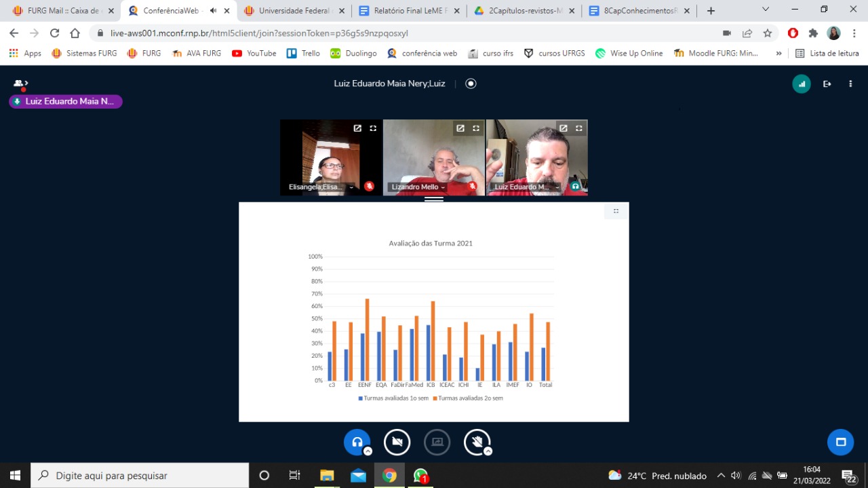Viewport: 868px width, 488px height.
Task: Make the presentation slide fullscreen
Action: point(616,211)
